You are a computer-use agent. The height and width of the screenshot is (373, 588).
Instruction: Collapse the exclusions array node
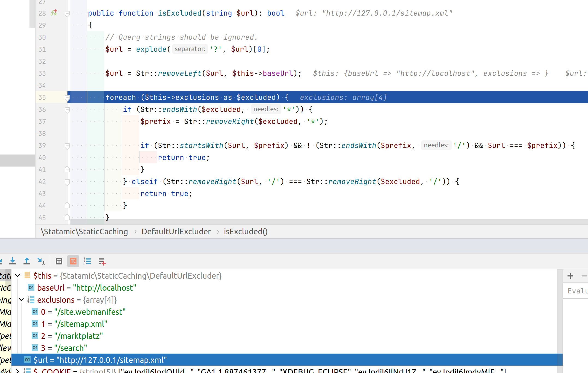point(22,300)
